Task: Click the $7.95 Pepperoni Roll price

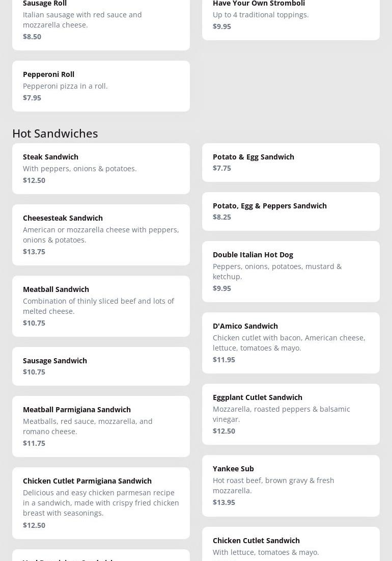Action: tap(32, 98)
